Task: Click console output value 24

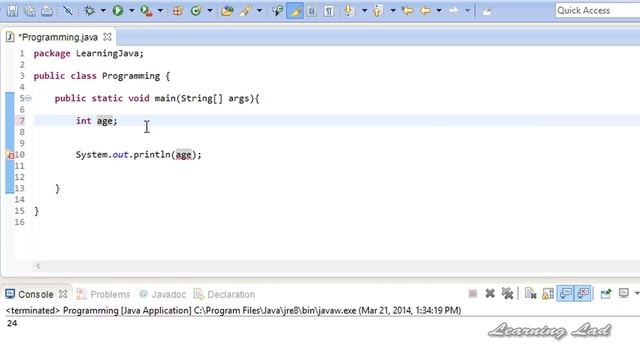Action: tap(12, 323)
